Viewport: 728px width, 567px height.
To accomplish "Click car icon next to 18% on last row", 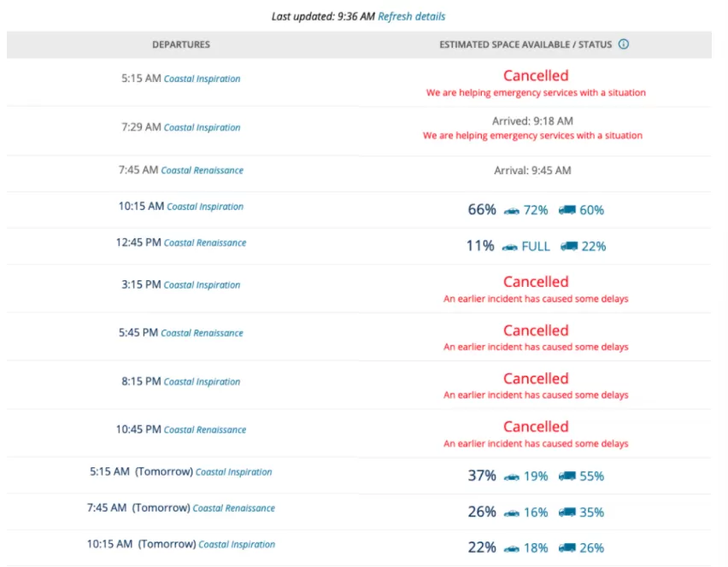I will click(512, 549).
